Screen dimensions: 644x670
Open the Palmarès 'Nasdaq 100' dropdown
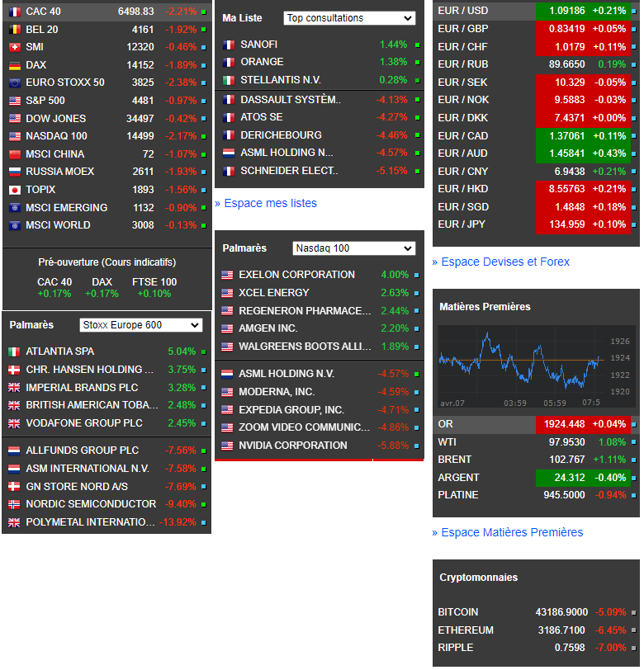(x=354, y=248)
